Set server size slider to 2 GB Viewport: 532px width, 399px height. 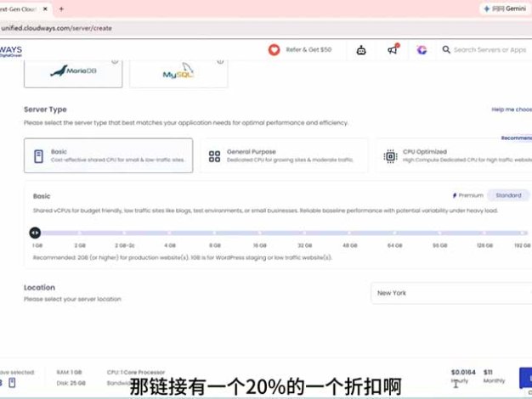(80, 233)
